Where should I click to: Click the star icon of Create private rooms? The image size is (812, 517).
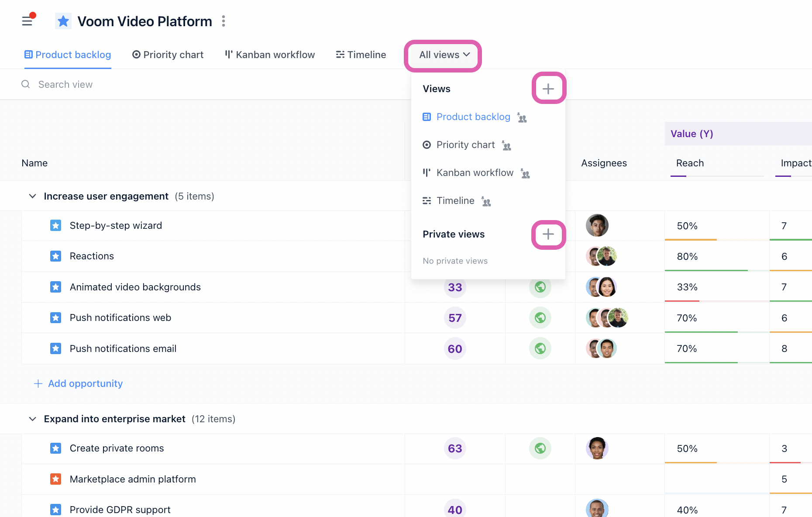pyautogui.click(x=55, y=448)
